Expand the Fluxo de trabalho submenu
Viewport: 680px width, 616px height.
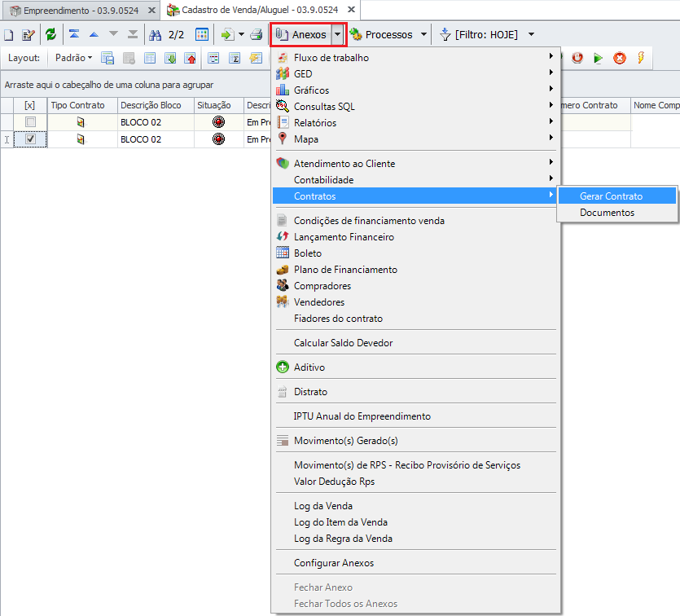(x=551, y=56)
